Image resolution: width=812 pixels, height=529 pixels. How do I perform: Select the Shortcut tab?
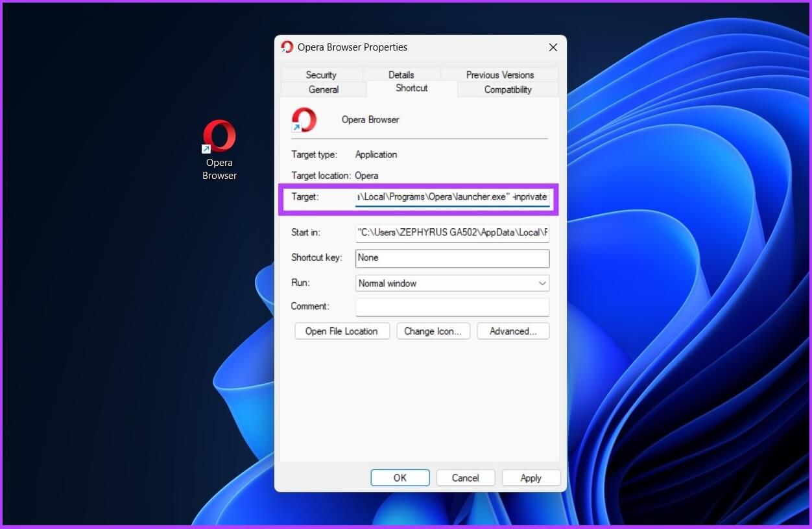click(412, 88)
